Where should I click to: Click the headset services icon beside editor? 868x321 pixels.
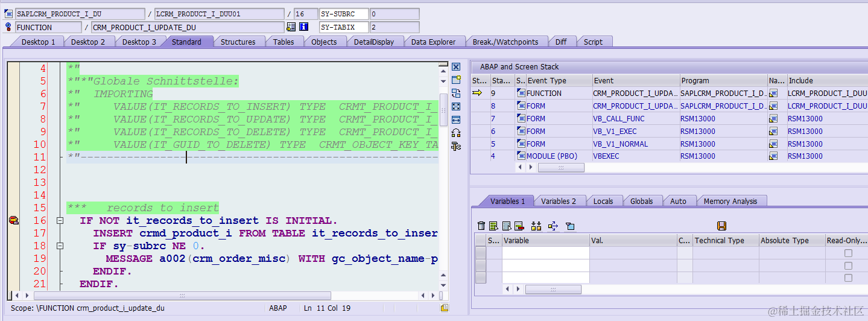(x=456, y=133)
